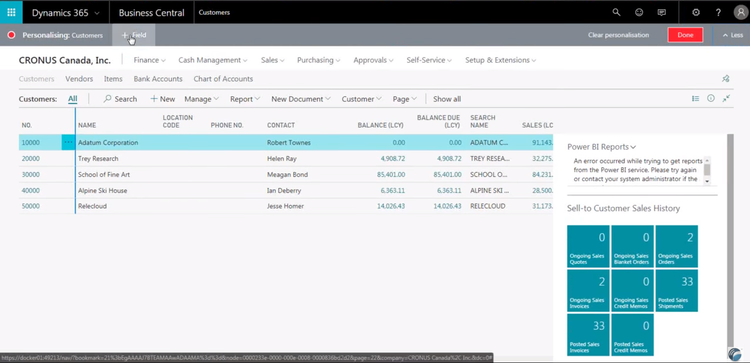Select the Alpine Ski House row
Image resolution: width=750 pixels, height=363 pixels.
286,190
